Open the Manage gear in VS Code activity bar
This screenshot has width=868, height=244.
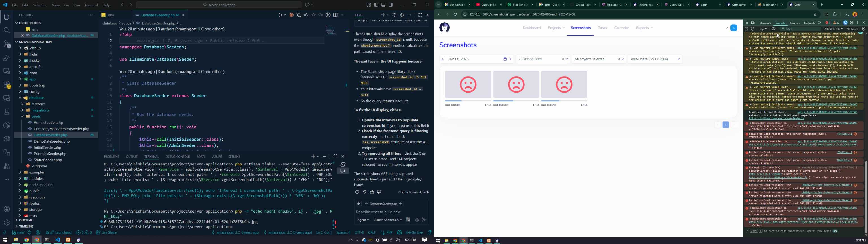click(x=7, y=223)
